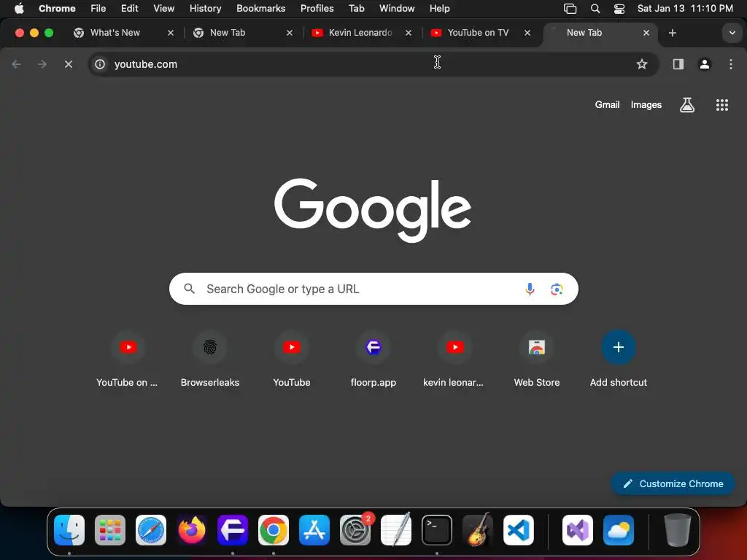Open the Tab menu
Viewport: 747px width, 560px height.
(x=356, y=8)
